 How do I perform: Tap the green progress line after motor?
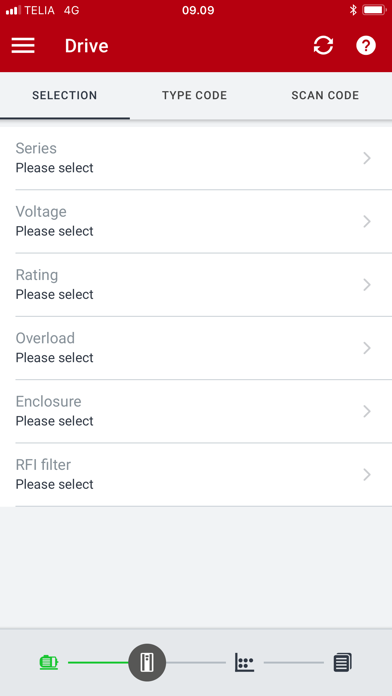click(98, 663)
